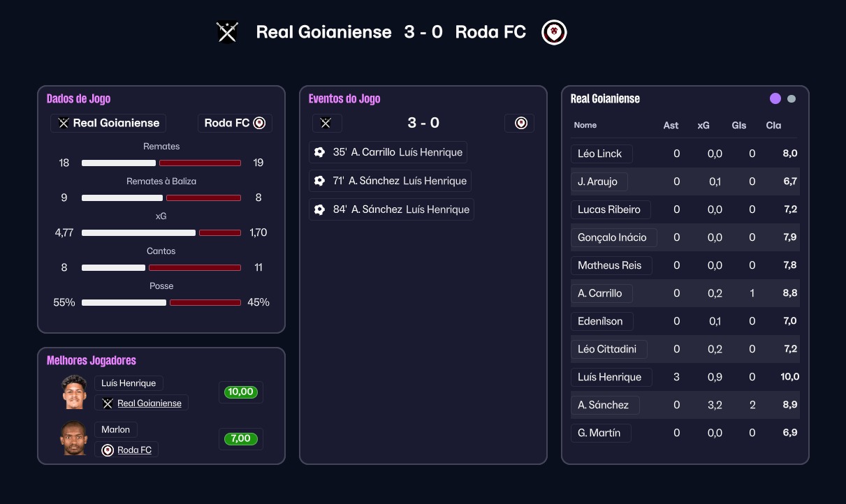This screenshot has width=846, height=504.
Task: Open Real Goianiense team link under Luís Henrique
Action: pos(149,403)
